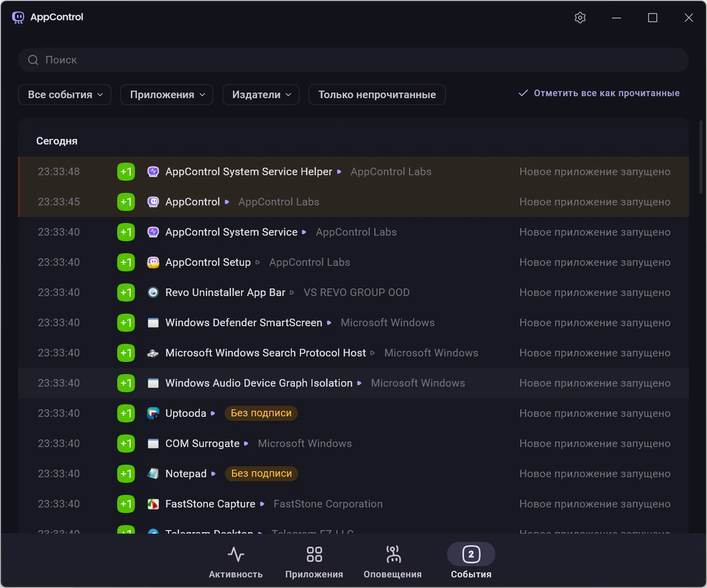This screenshot has height=588, width=707.
Task: Click arrow next to Revo Uninstaller App Bar
Action: point(292,292)
